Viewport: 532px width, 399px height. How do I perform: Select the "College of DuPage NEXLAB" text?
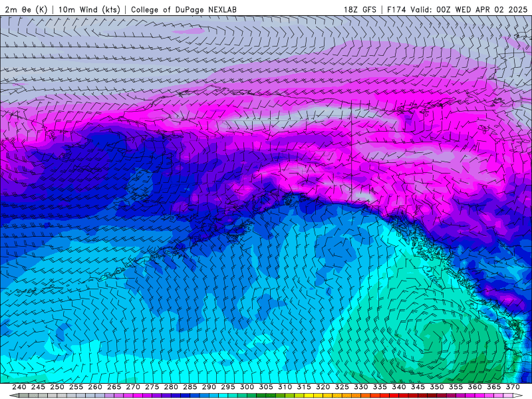coord(184,9)
